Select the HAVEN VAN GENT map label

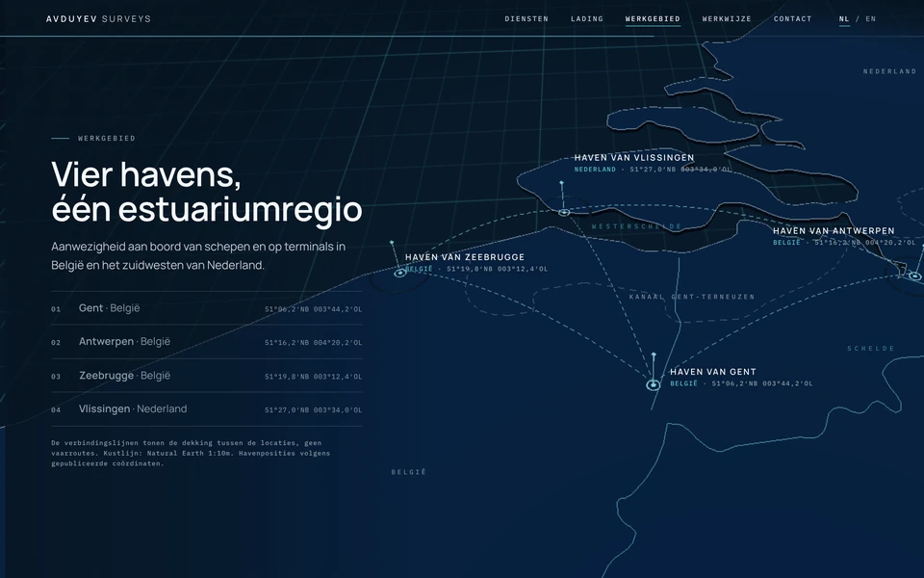(713, 372)
